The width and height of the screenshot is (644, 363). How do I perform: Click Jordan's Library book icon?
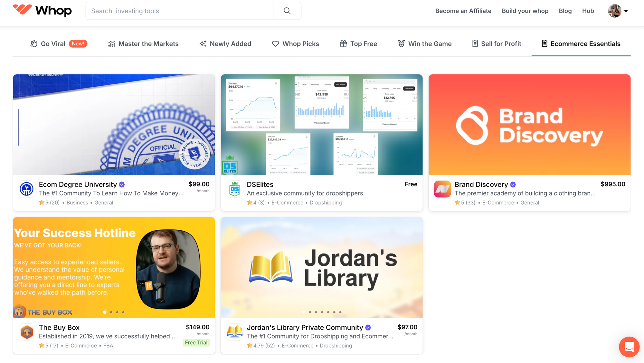coord(234,332)
